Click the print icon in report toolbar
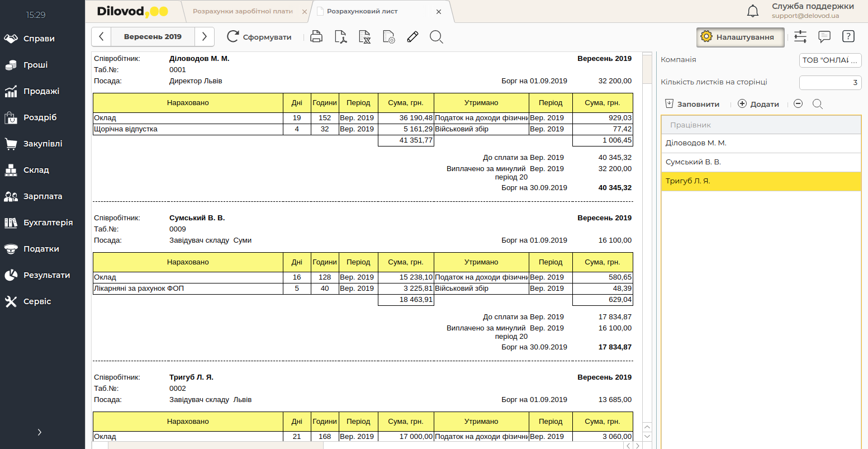The image size is (868, 449). click(316, 37)
